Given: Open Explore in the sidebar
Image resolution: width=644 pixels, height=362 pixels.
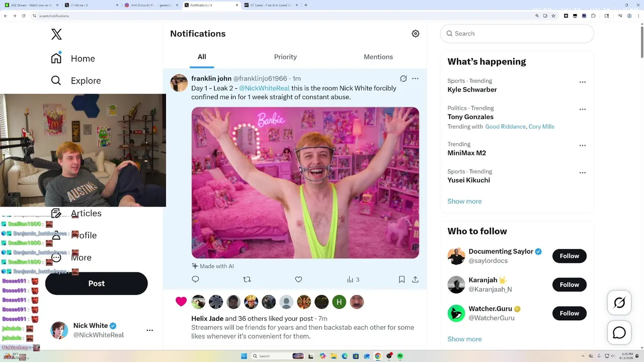Looking at the screenshot, I should pyautogui.click(x=76, y=80).
